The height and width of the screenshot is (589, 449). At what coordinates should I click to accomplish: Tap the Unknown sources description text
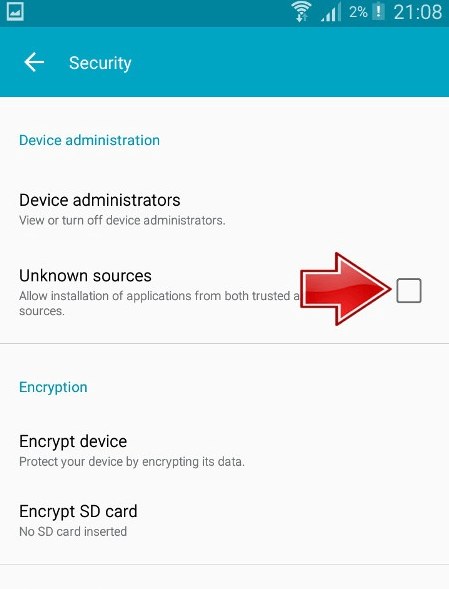click(x=160, y=304)
